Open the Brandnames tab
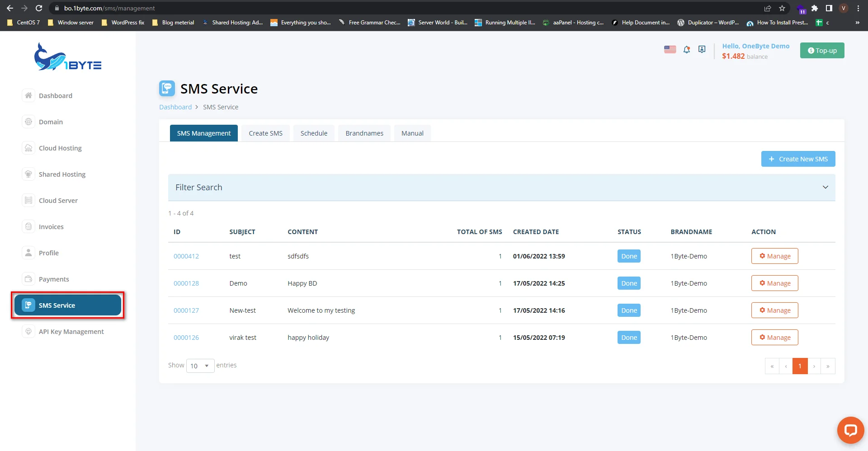Image resolution: width=868 pixels, height=451 pixels. click(364, 133)
